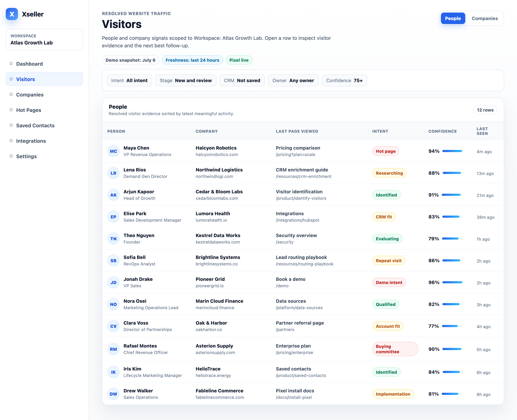The height and width of the screenshot is (420, 517).
Task: Open Jonah Drake's JD avatar
Action: pyautogui.click(x=113, y=283)
